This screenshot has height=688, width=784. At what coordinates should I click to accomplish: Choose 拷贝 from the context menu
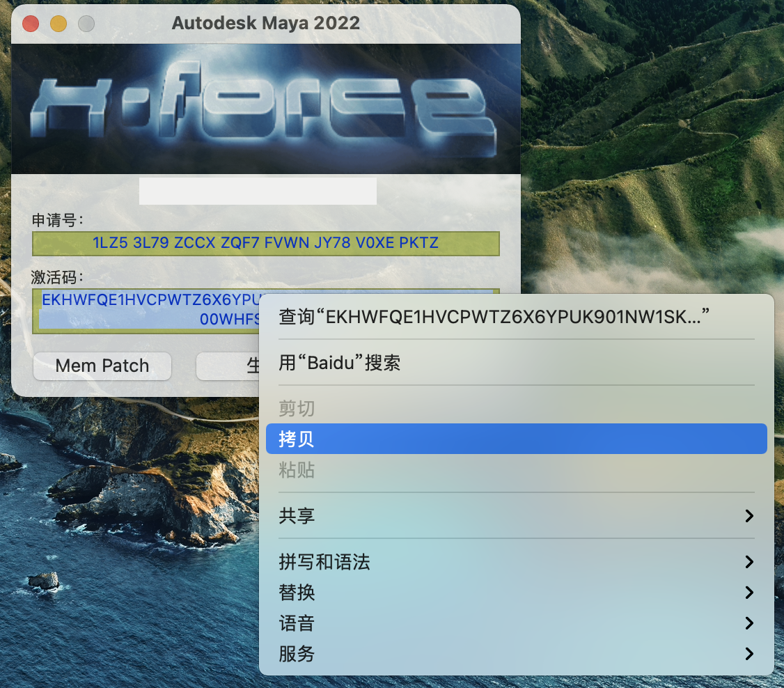pos(516,439)
